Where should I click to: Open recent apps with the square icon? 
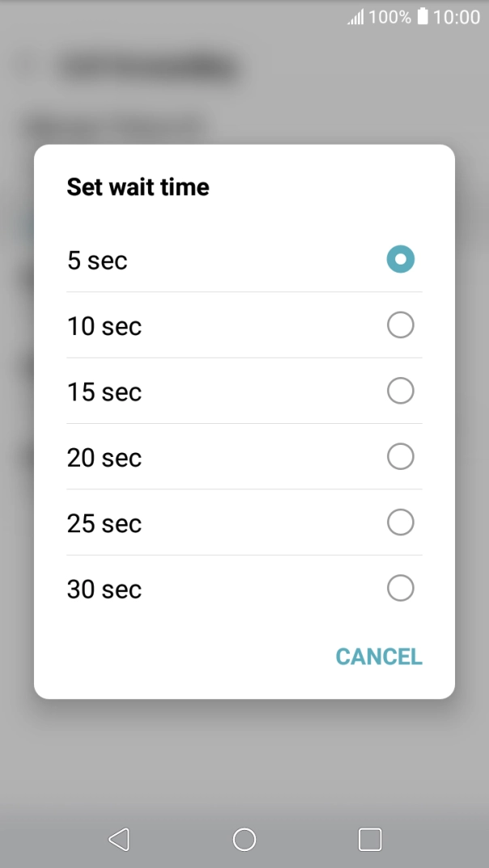pos(369,840)
